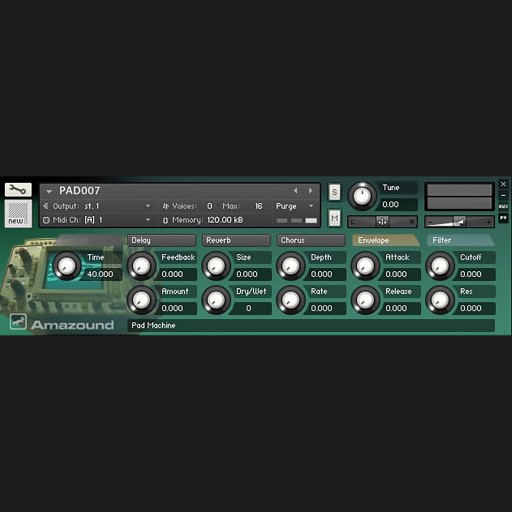The width and height of the screenshot is (512, 512).
Task: Toggle the Chorus effect button
Action: click(x=311, y=240)
